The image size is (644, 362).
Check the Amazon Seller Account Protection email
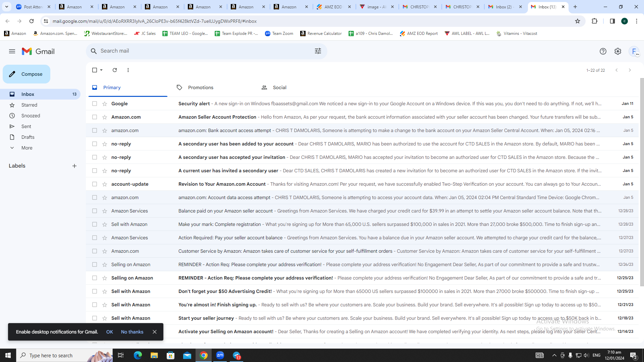click(x=94, y=117)
